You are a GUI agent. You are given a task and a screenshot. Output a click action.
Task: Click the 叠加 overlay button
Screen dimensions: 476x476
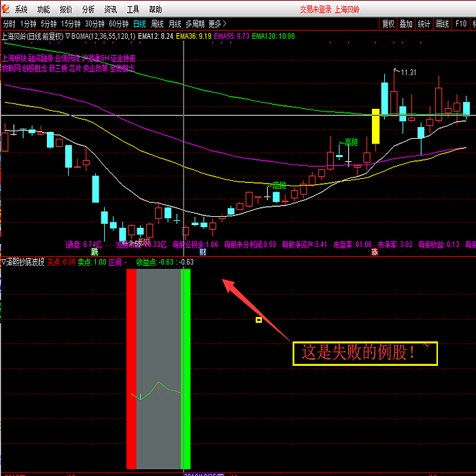point(406,24)
